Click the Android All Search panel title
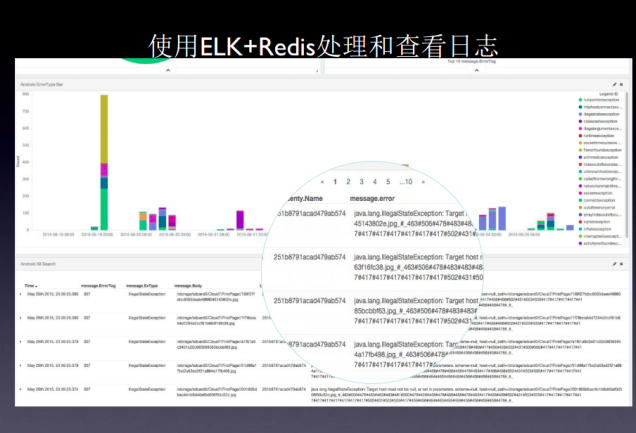 (x=38, y=264)
